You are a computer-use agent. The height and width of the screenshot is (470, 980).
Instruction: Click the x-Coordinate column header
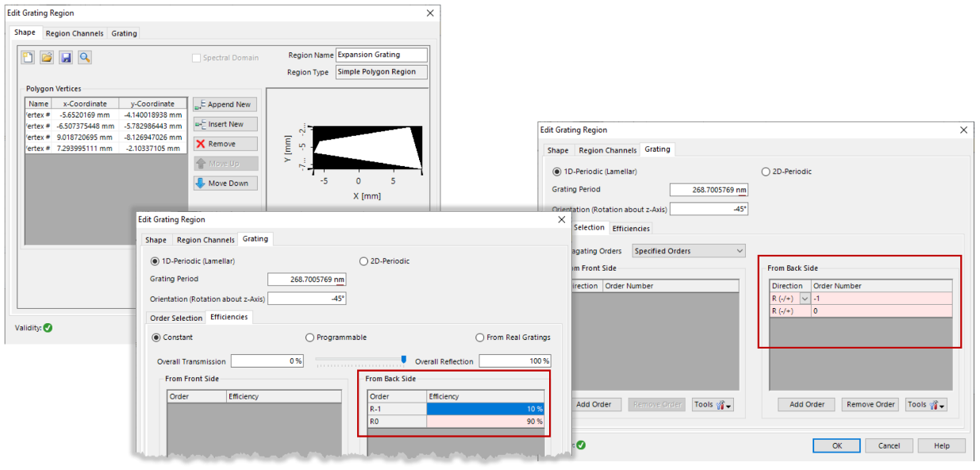click(85, 103)
